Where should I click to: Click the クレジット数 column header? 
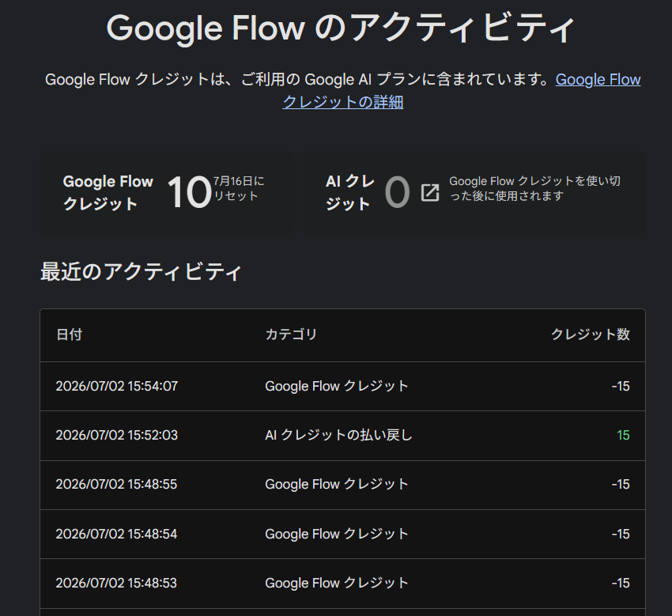(590, 334)
